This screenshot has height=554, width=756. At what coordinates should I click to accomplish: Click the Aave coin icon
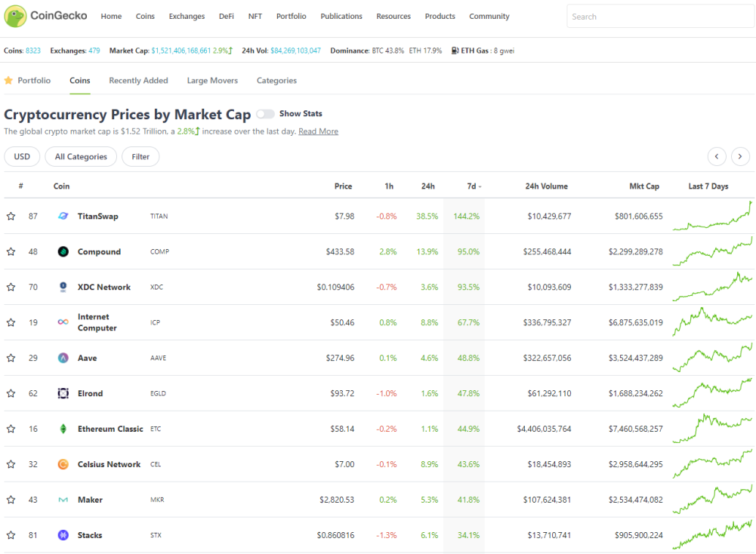(x=63, y=358)
